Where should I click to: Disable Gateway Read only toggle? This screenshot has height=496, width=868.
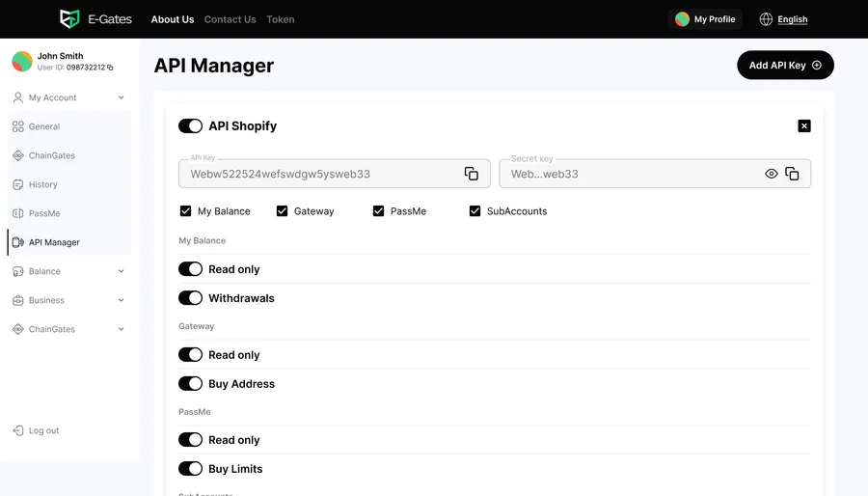[190, 355]
